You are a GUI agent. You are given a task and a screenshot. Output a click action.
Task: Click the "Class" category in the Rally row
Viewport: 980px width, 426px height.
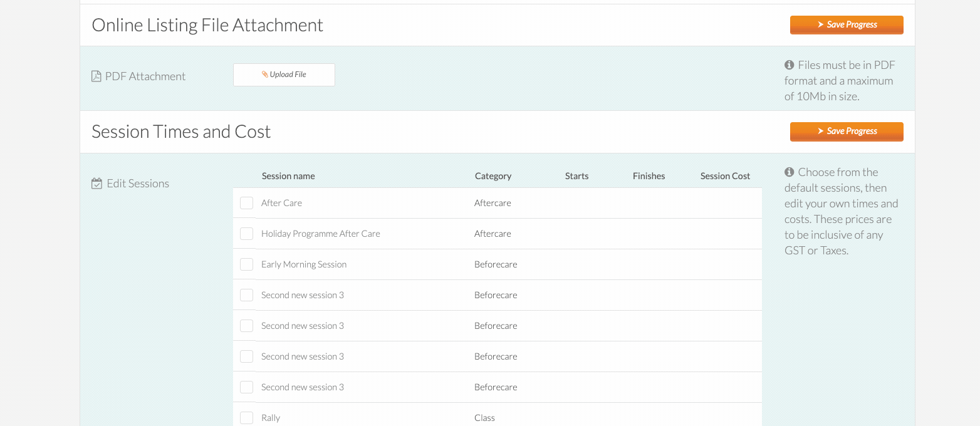point(484,418)
